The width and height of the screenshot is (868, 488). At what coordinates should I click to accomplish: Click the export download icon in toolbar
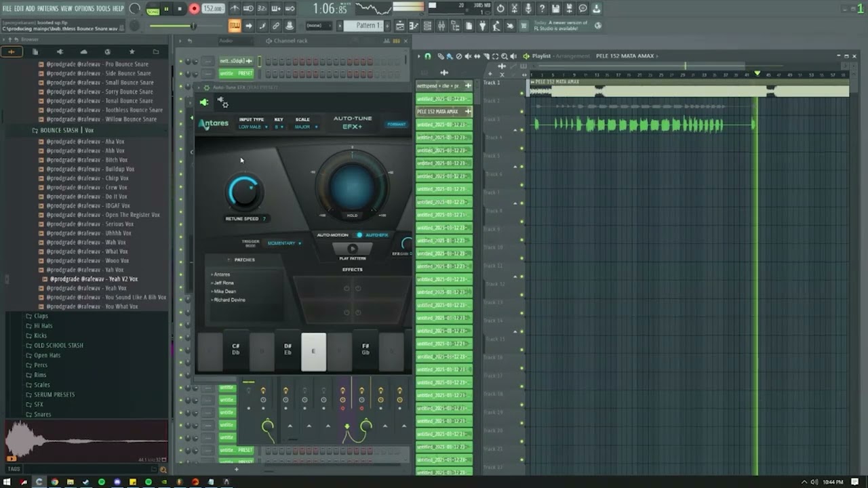[x=596, y=9]
